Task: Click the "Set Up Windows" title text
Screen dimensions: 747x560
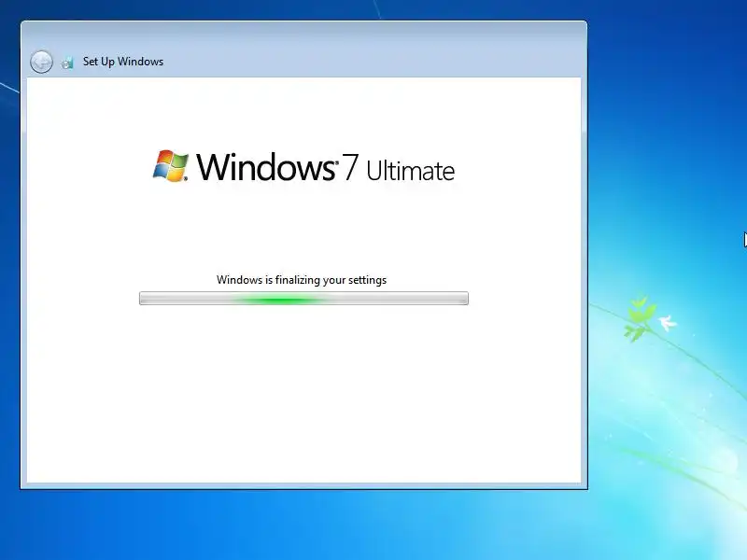Action: (x=123, y=62)
